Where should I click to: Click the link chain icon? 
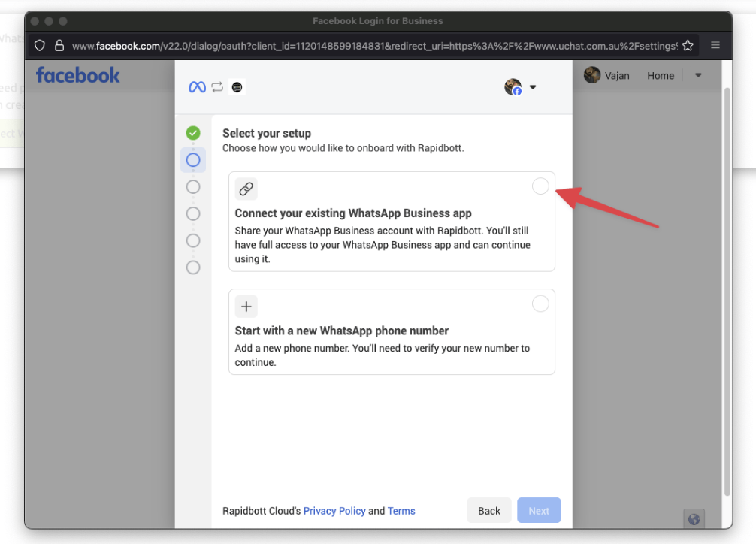(246, 189)
